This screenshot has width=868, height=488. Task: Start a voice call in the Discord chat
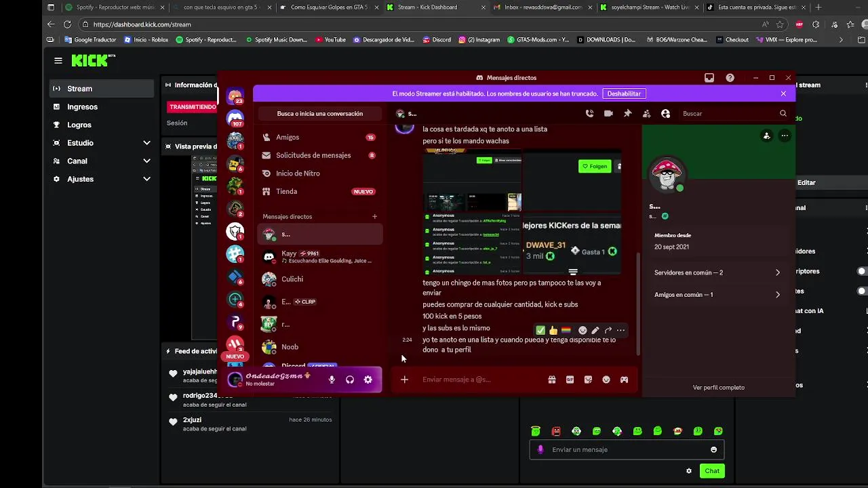[589, 114]
